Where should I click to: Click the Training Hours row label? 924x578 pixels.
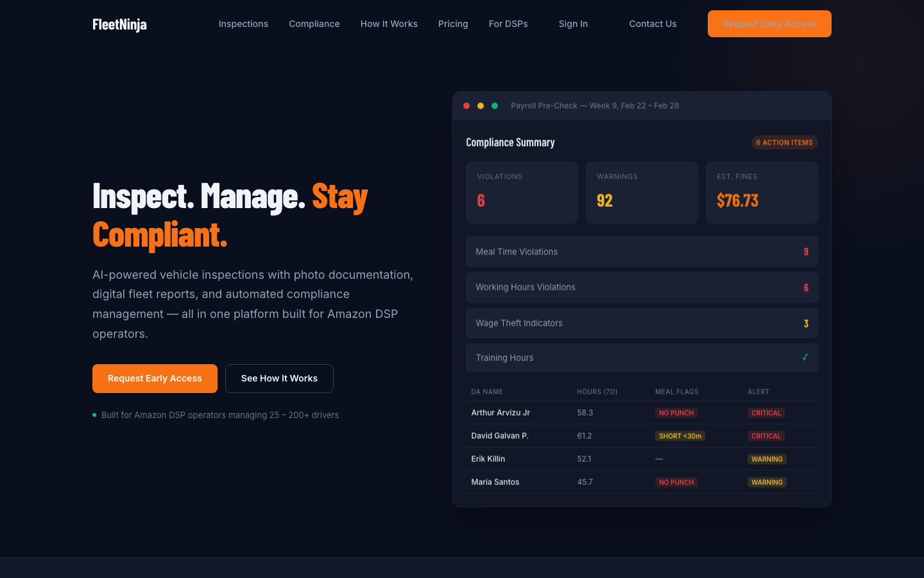(504, 358)
